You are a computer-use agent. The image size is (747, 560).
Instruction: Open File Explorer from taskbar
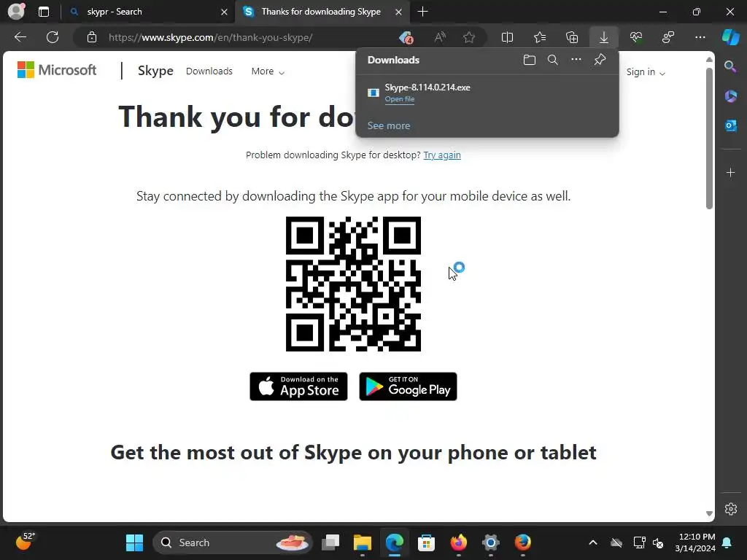362,542
